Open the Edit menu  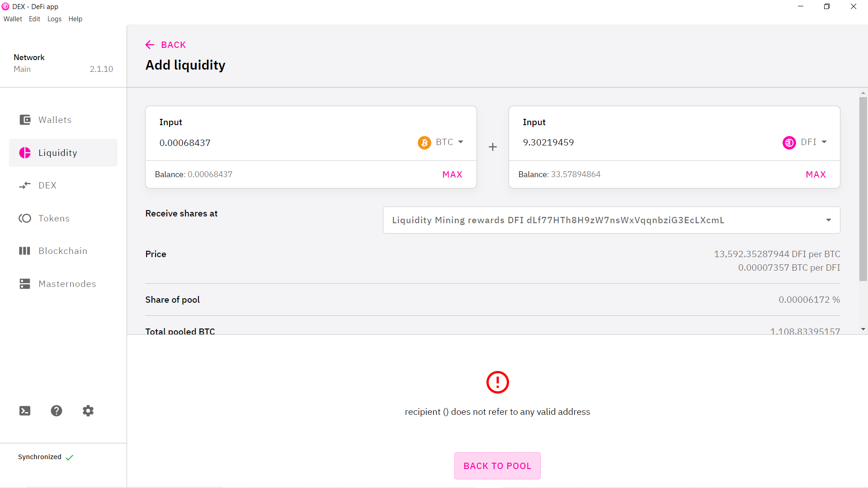click(34, 19)
